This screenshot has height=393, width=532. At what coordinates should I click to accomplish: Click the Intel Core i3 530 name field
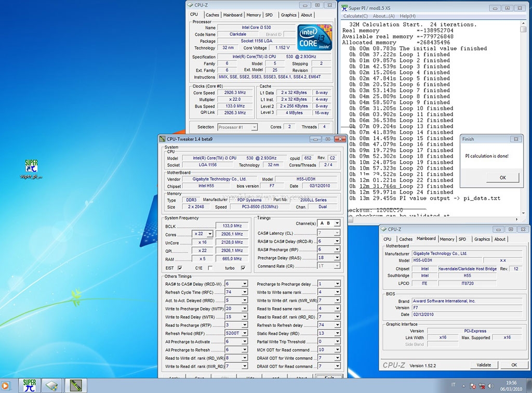tap(256, 28)
